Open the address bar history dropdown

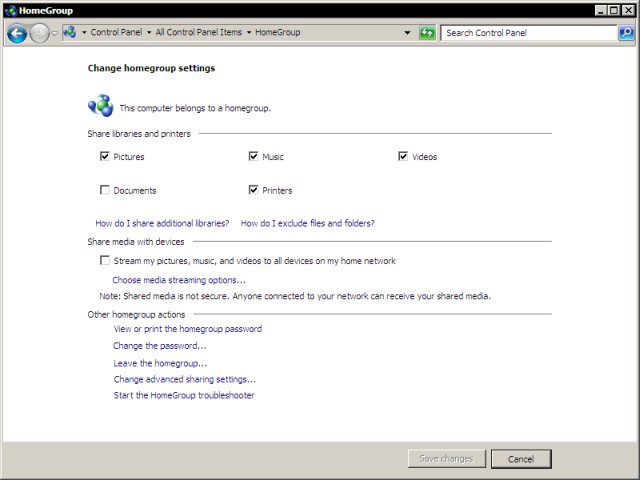(407, 33)
